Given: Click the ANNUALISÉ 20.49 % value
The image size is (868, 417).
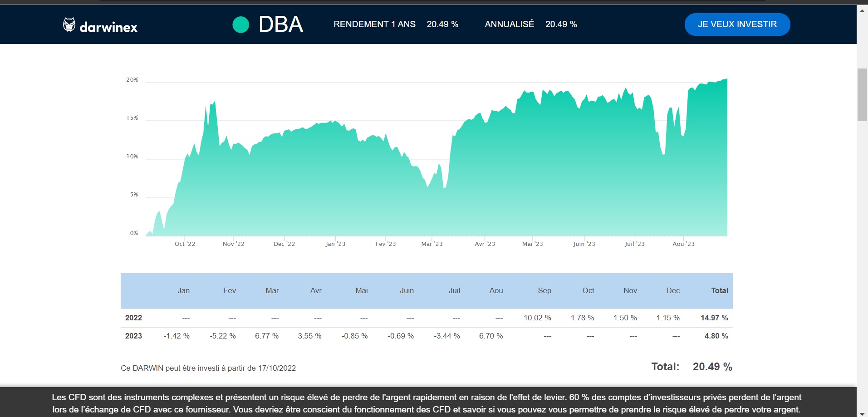Looking at the screenshot, I should tap(561, 25).
